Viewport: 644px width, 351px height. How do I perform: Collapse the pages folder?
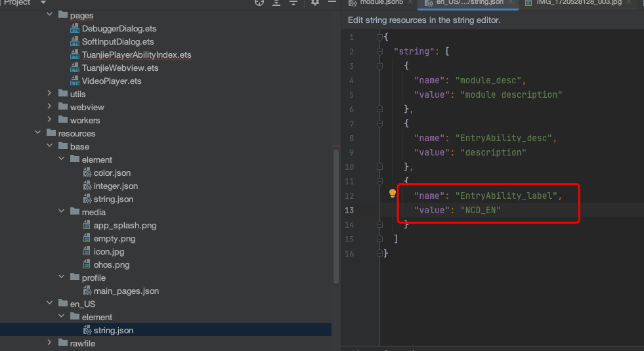tap(49, 15)
